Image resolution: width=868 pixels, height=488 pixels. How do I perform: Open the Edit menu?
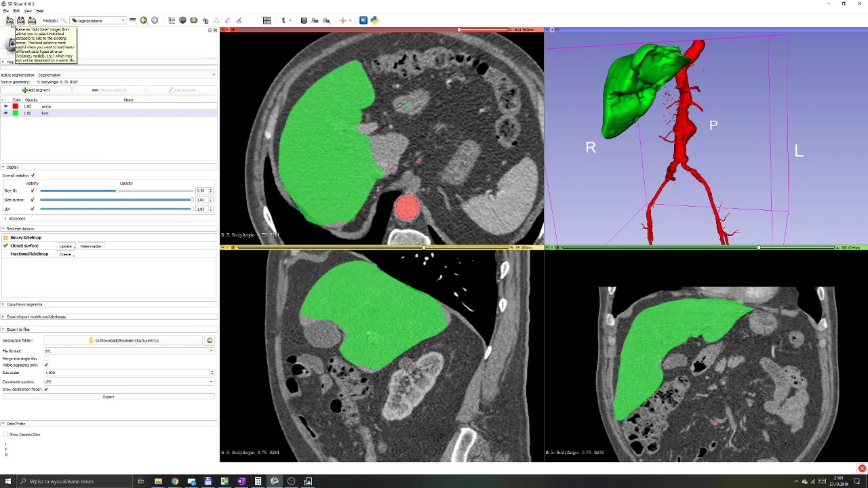pyautogui.click(x=16, y=12)
